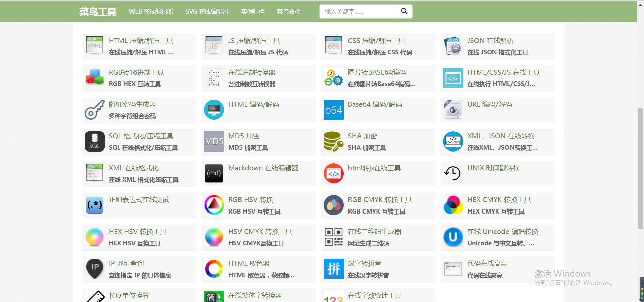Click the HSV CMYK color sphere icon

pos(214,237)
